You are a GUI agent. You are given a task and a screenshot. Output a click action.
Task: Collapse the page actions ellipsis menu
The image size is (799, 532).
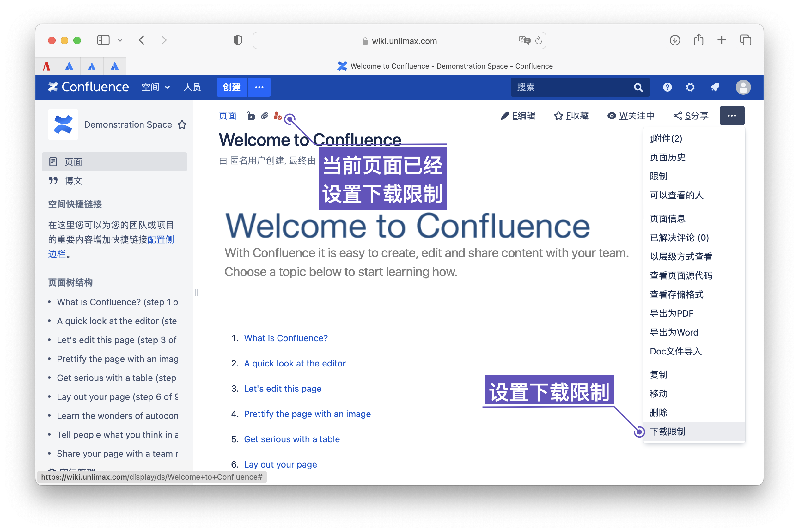(x=731, y=116)
